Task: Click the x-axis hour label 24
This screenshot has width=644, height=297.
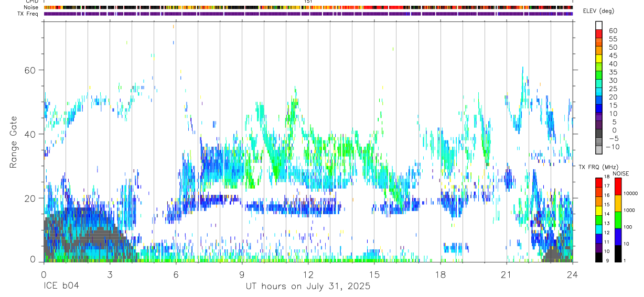Action: click(x=573, y=274)
